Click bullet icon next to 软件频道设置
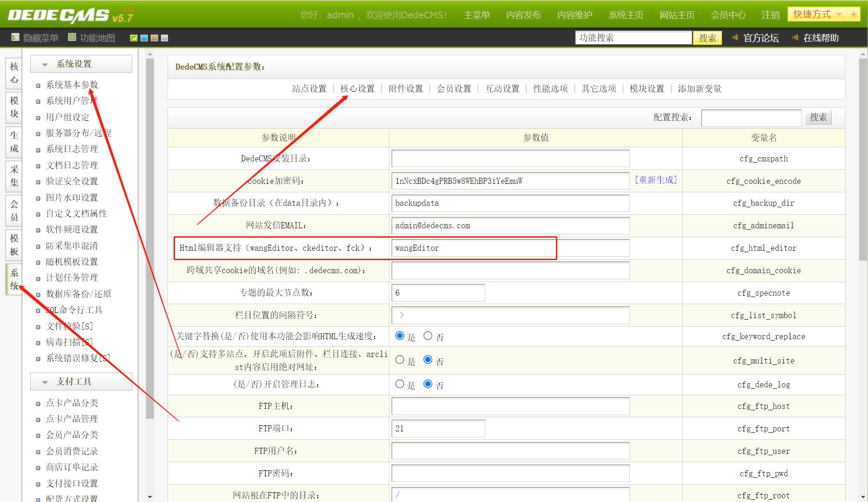This screenshot has height=502, width=868. (x=38, y=230)
